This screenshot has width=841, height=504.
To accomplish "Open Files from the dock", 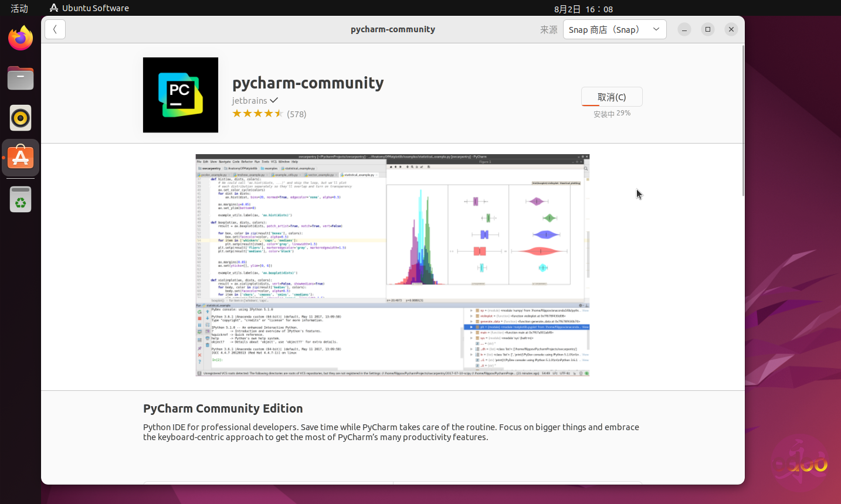I will click(21, 78).
